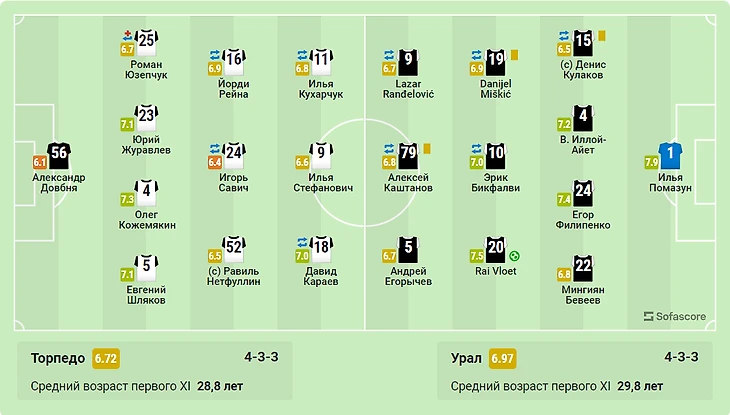730x415 pixels.
Task: Click goalkeeper Александр Довбня's jersey number 56
Action: click(x=58, y=154)
